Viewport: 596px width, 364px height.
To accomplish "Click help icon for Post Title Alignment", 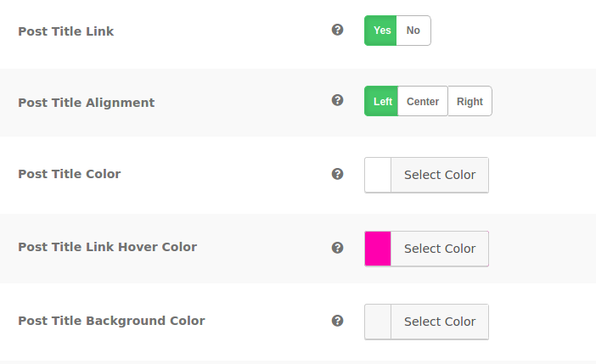I will tap(337, 100).
